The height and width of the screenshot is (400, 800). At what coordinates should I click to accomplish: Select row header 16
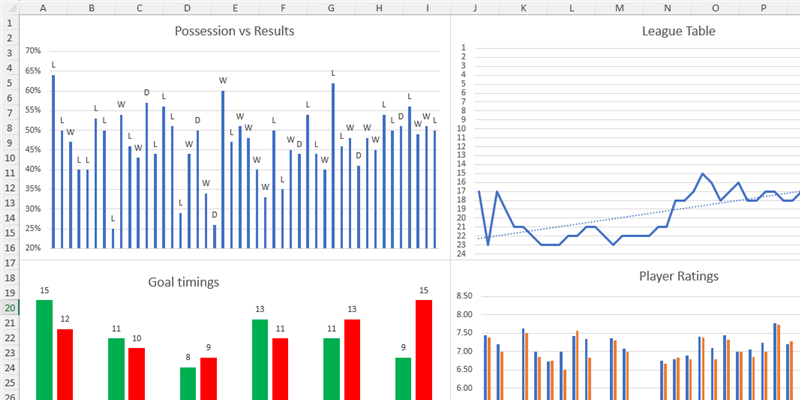[x=9, y=248]
